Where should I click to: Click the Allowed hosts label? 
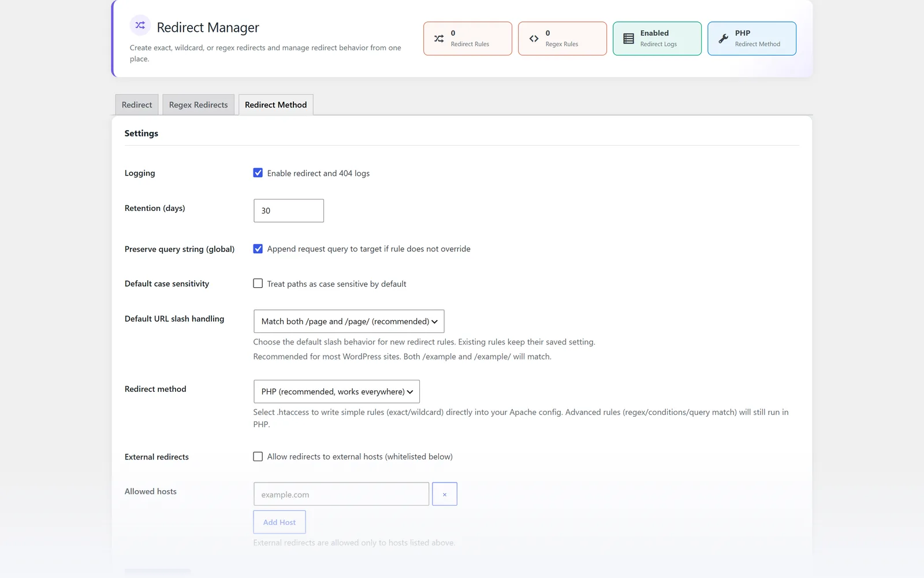151,491
